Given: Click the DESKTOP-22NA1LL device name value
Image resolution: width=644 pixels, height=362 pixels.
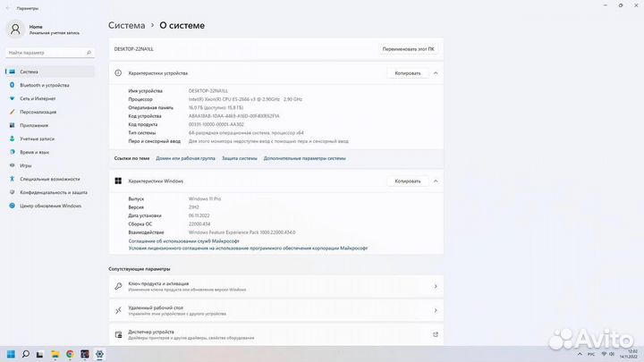Looking at the screenshot, I should coord(208,90).
